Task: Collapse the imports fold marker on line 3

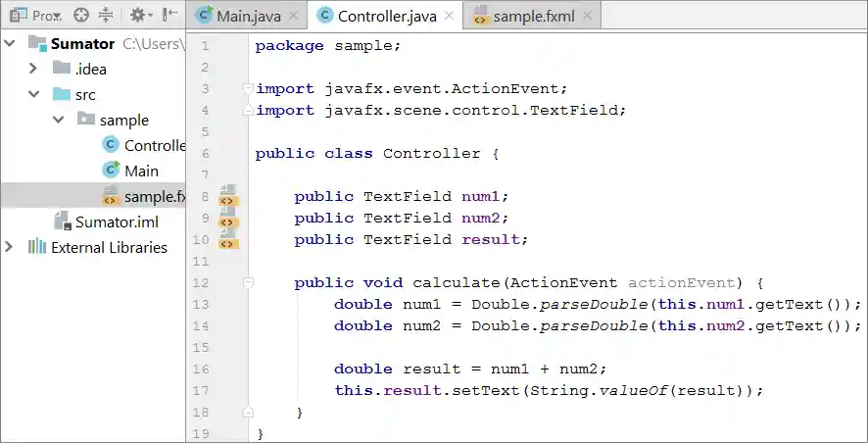Action: click(248, 88)
